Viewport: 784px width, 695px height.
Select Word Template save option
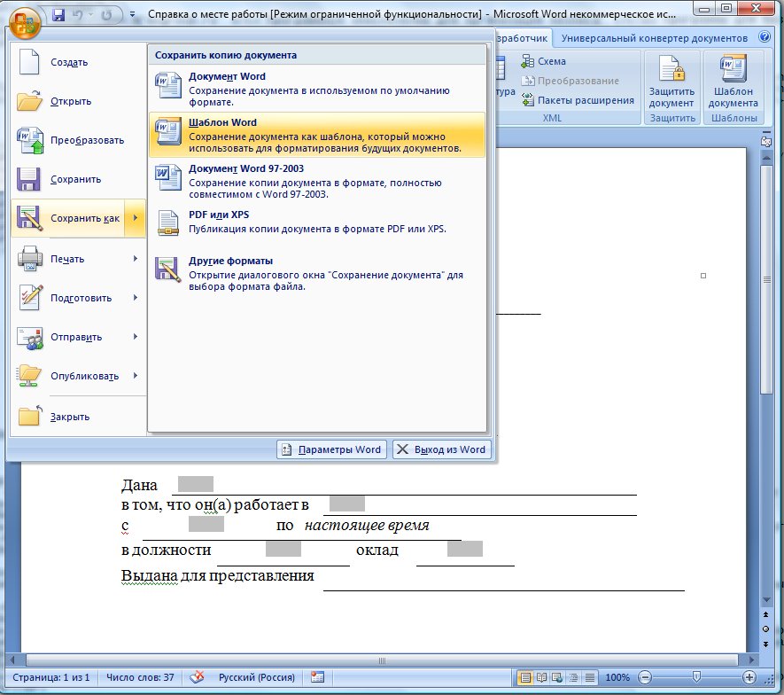click(x=317, y=135)
